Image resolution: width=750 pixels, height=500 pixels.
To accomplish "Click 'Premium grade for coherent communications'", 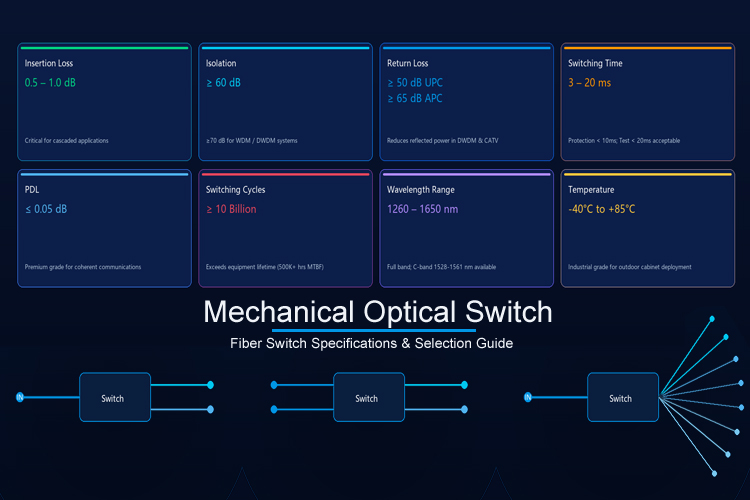I will (83, 267).
